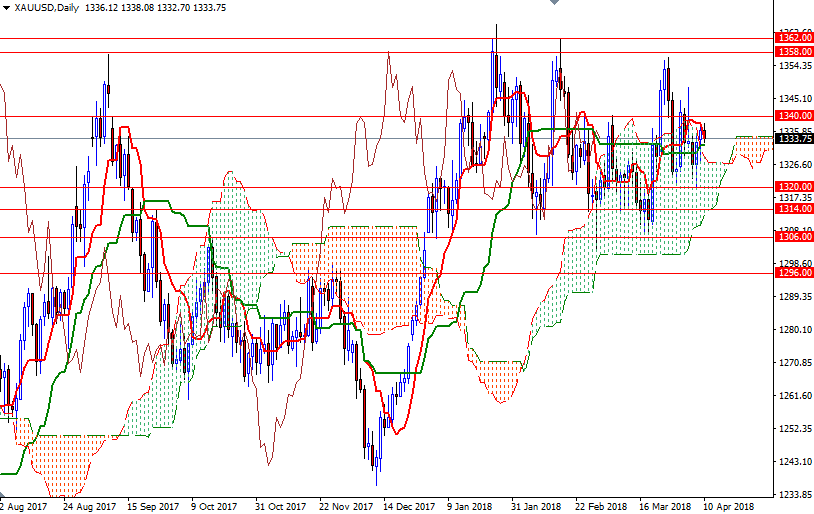Select the XAUUSD,Daily chart title text

47,8
